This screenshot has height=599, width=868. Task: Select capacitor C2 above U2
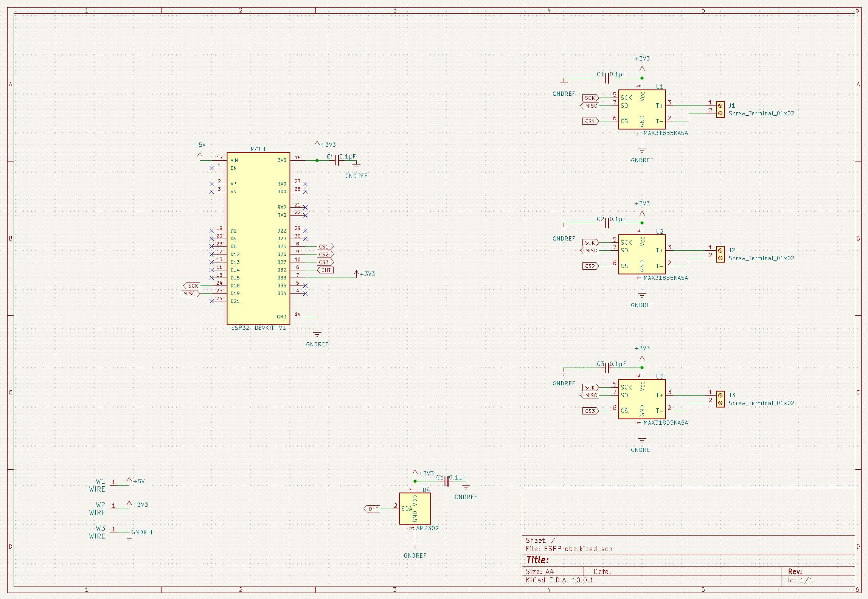tap(607, 223)
